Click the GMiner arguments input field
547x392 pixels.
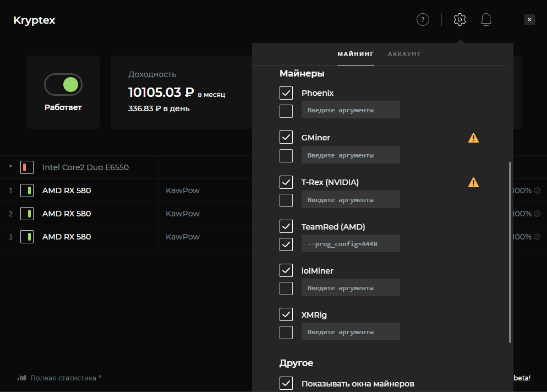pos(351,155)
